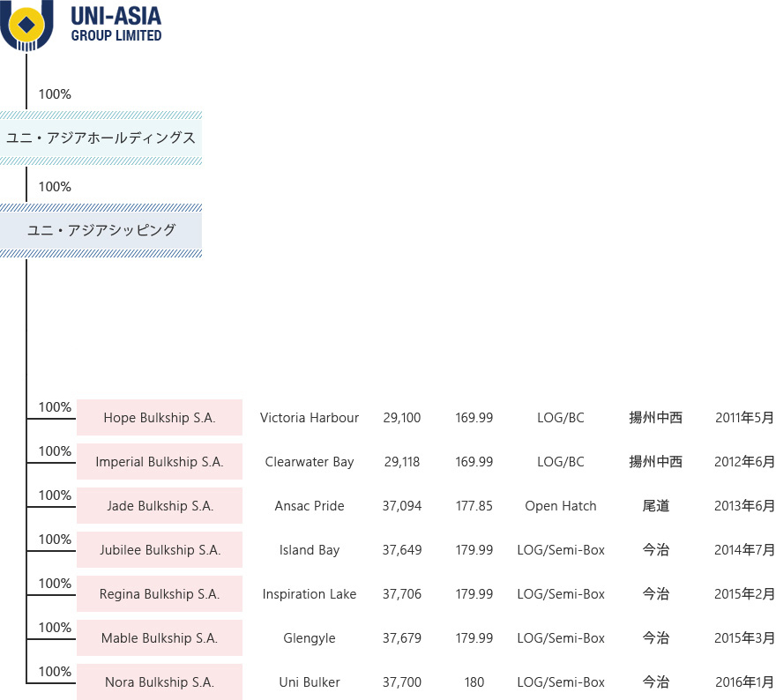Click the Mable Bulkship S.A. box

pyautogui.click(x=160, y=637)
